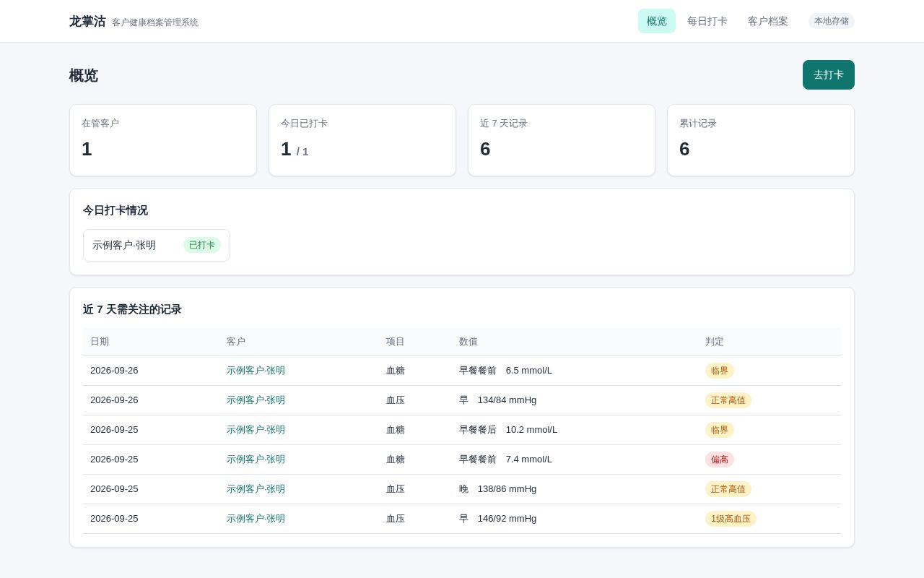
Task: Click the date in the 134/84 mmHg row
Action: coord(114,400)
